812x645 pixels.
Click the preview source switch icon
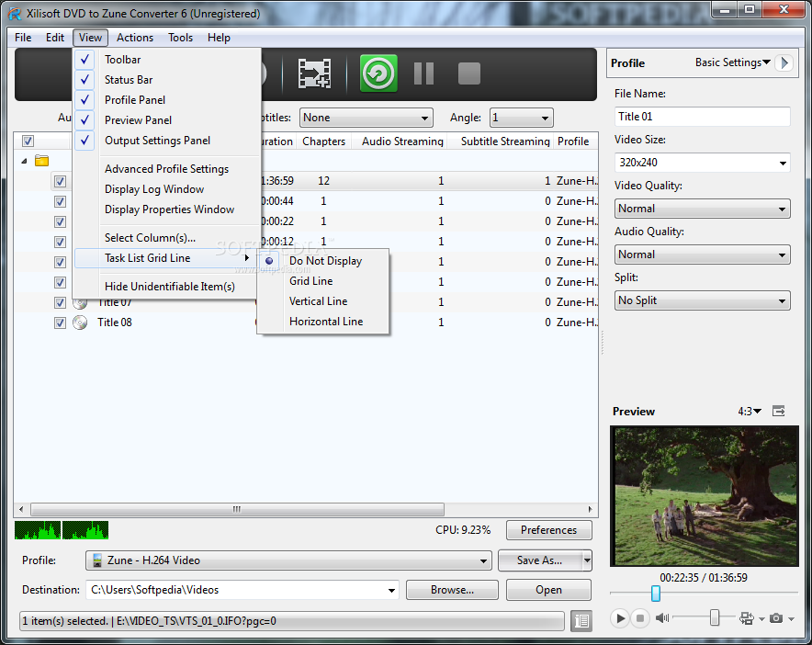[x=747, y=618]
